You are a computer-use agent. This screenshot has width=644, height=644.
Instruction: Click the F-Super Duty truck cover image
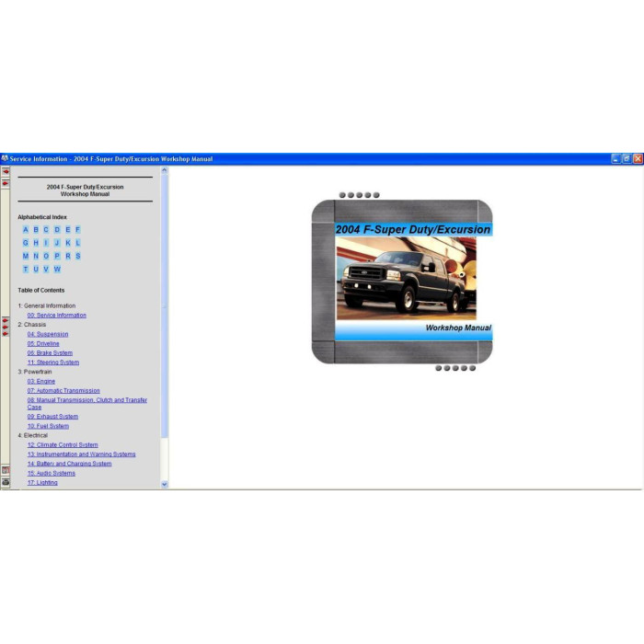point(407,279)
